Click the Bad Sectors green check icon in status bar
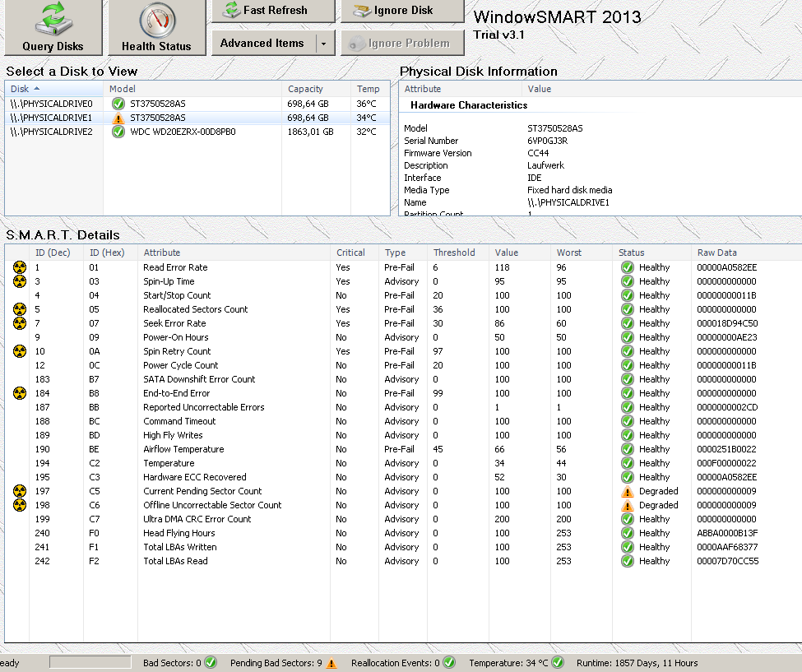The height and width of the screenshot is (672, 802). point(211,662)
